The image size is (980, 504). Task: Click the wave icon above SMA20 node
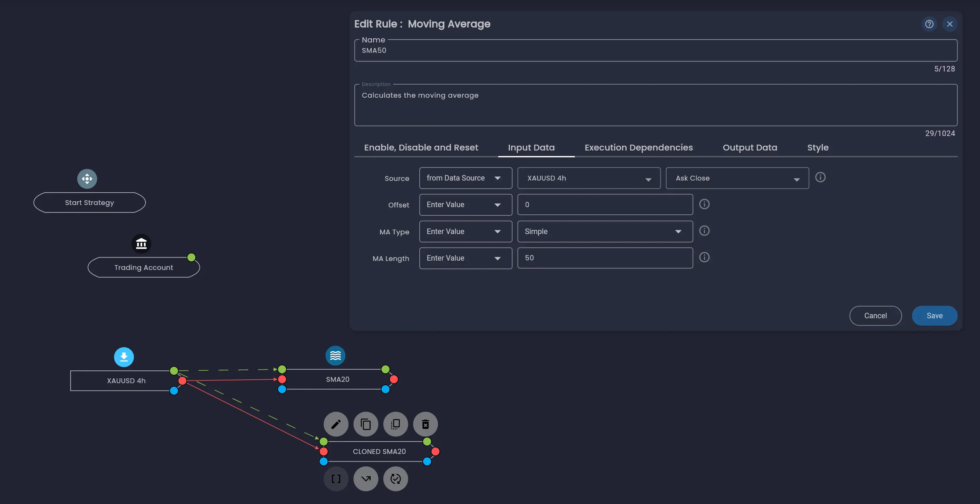pyautogui.click(x=335, y=356)
